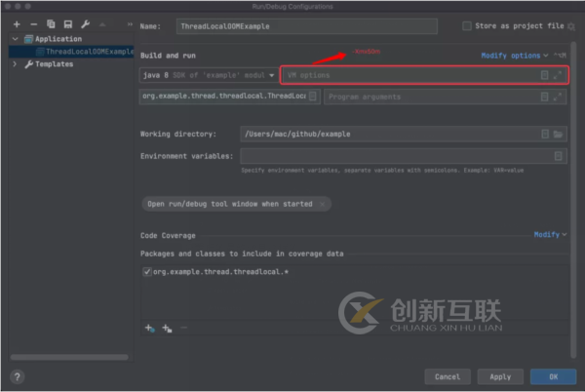
Task: Open edit templates via wrench icon
Action: 86,24
